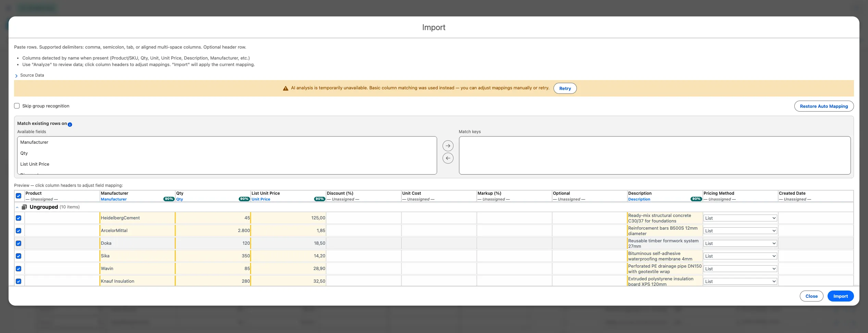Open Pricing Method dropdown for Wavin row
868x333 pixels.
740,269
